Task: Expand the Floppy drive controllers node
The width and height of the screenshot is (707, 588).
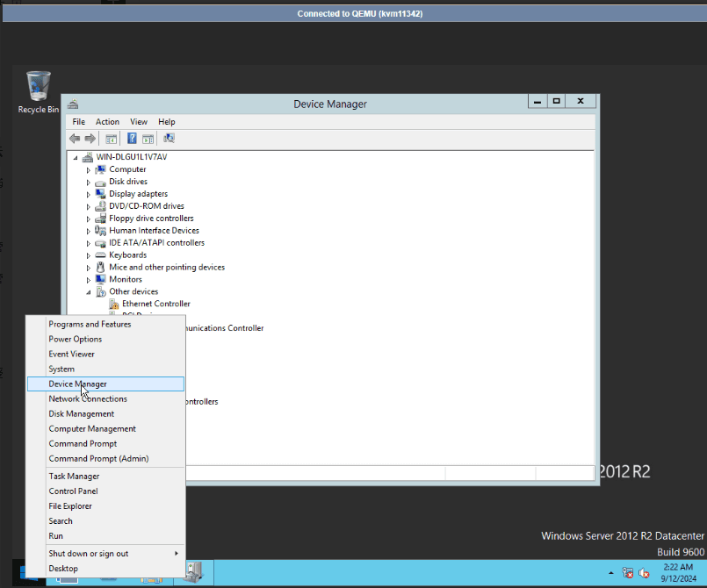Action: pyautogui.click(x=89, y=219)
